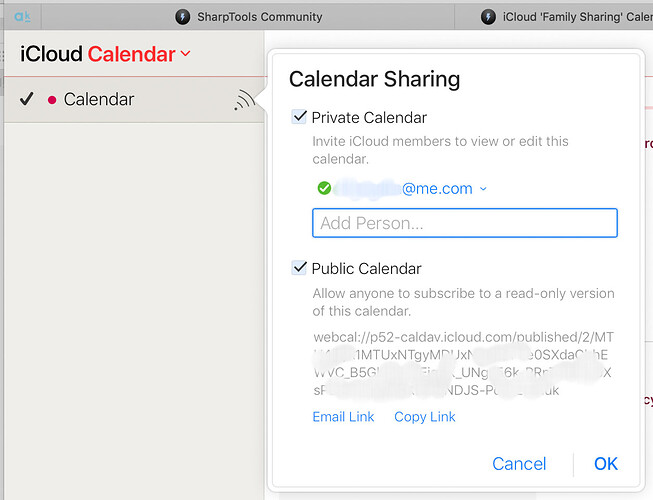Confirm Calendar Sharing with the OK button
Screen dimensions: 653x500
click(606, 464)
